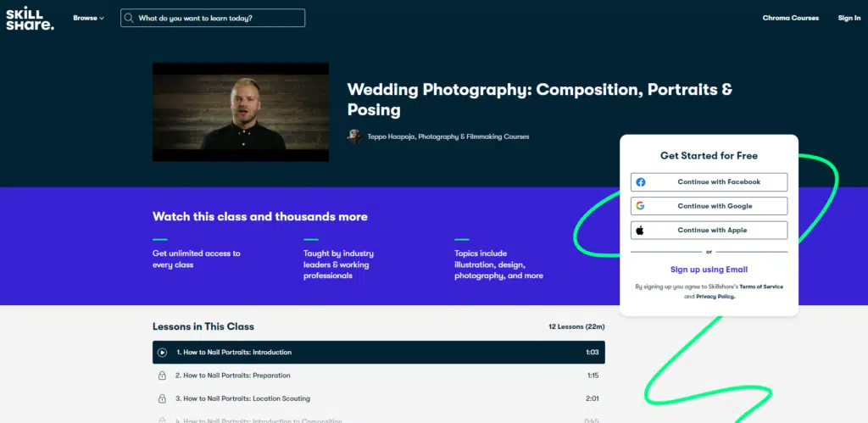Screen dimensions: 868x423
Task: Play the class preview video thumbnail
Action: [x=241, y=112]
